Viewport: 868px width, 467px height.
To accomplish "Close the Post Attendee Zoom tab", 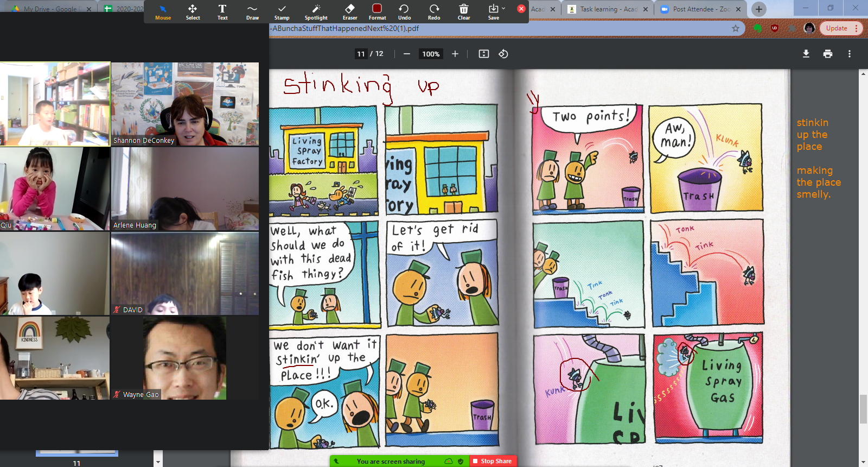I will tap(738, 9).
